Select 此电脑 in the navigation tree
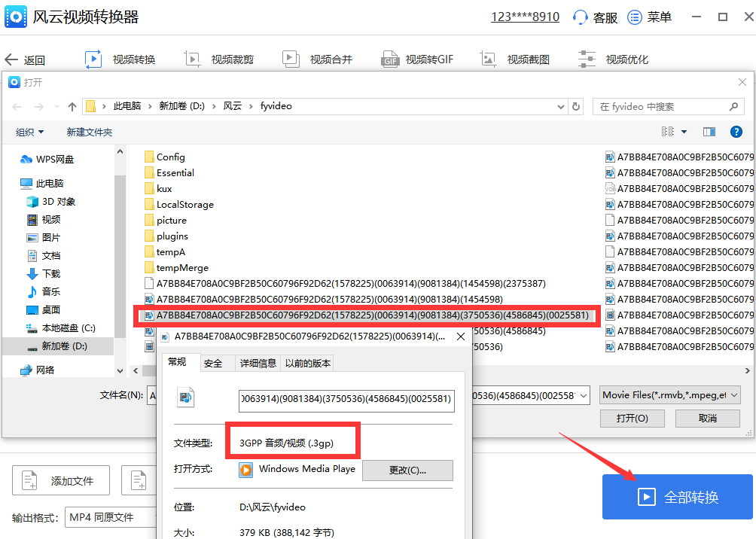Screen dimensions: 756x539 pos(42,183)
